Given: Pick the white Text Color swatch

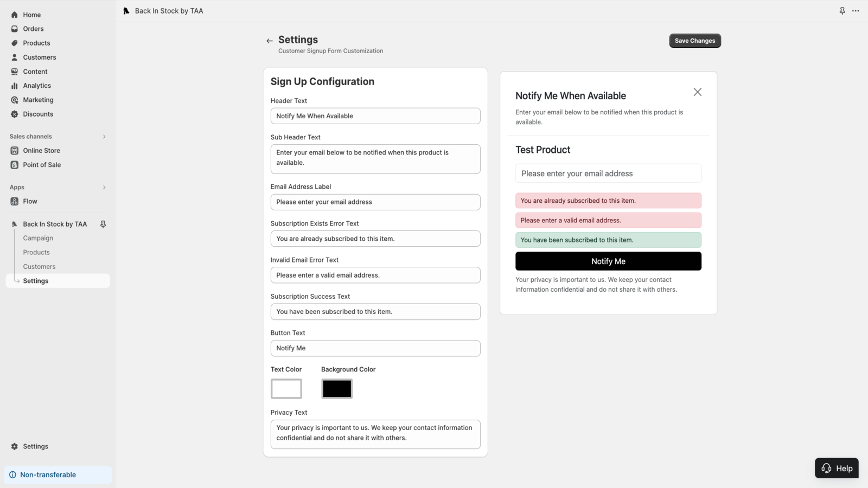Looking at the screenshot, I should pyautogui.click(x=286, y=389).
